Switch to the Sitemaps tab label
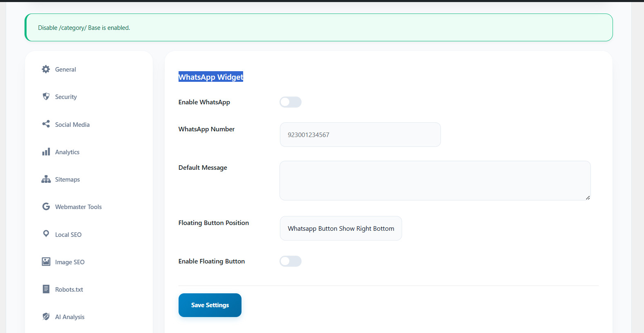Screen dimensions: 644x333 [67, 180]
